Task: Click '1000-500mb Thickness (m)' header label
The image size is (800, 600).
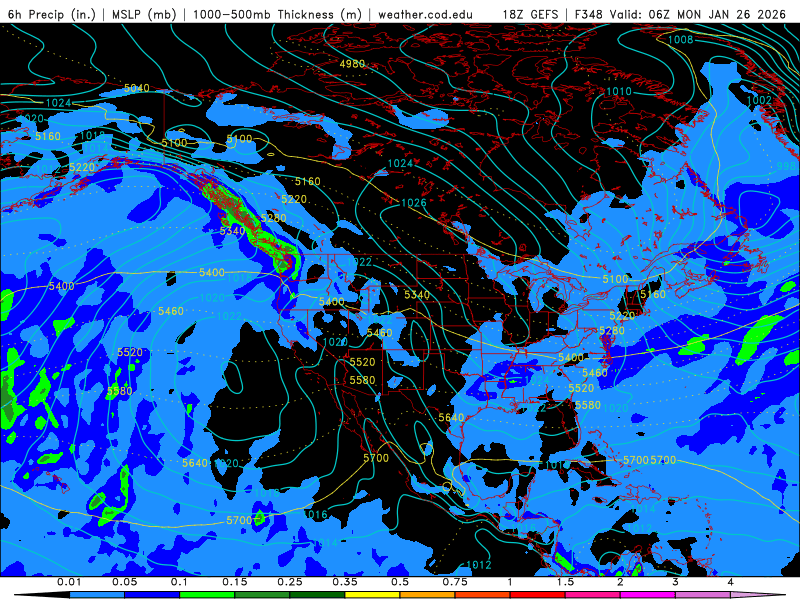Action: 277,14
